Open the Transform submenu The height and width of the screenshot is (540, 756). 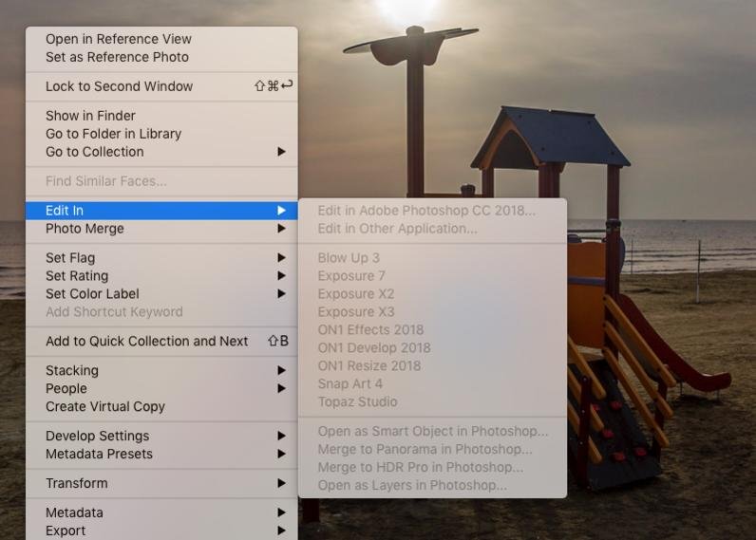coord(77,484)
